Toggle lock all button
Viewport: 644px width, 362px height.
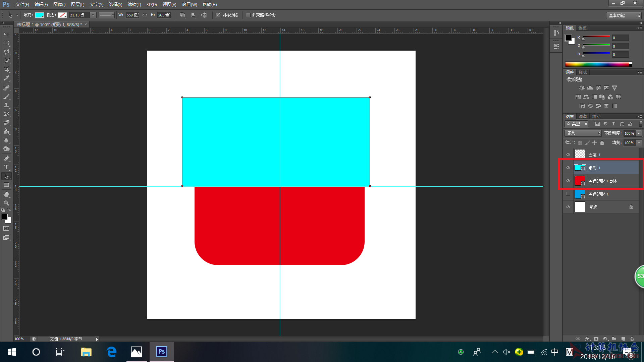(x=602, y=143)
